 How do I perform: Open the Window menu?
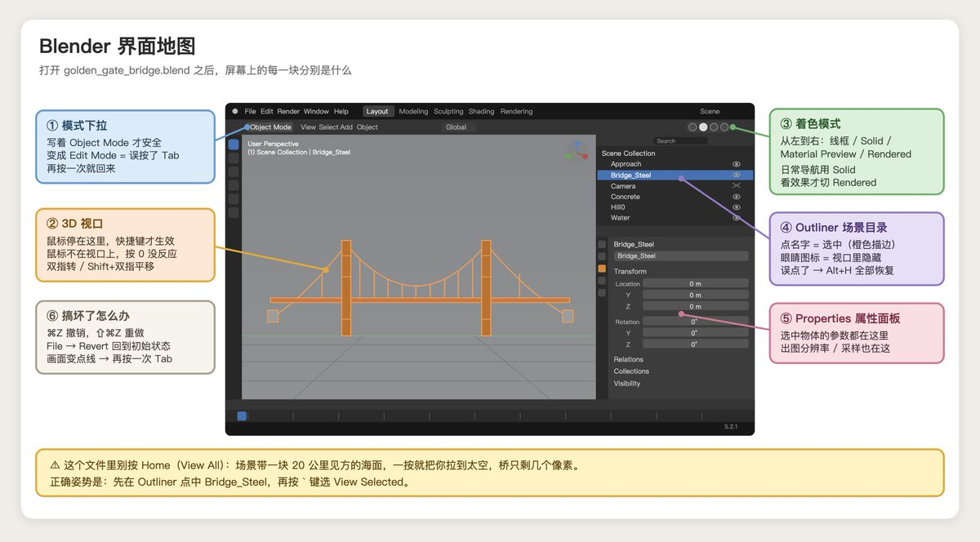tap(316, 112)
